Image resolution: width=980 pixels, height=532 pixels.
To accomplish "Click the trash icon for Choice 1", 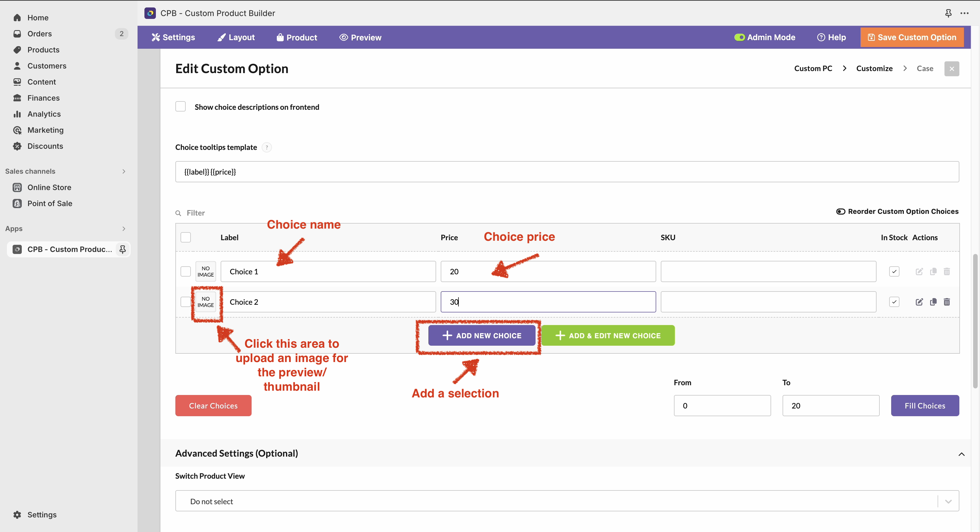I will 947,271.
